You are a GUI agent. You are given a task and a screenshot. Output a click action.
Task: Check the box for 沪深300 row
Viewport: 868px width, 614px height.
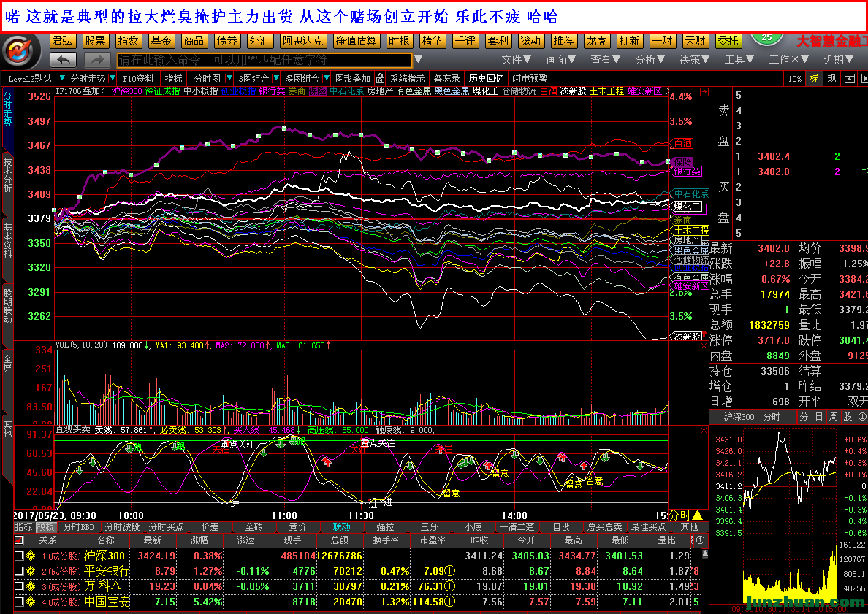click(19, 556)
